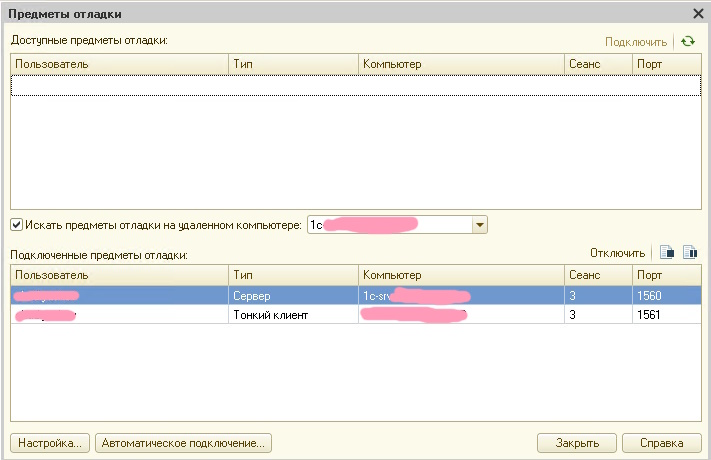The width and height of the screenshot is (711, 460).
Task: Click the Сеанс header in available list
Action: click(597, 64)
